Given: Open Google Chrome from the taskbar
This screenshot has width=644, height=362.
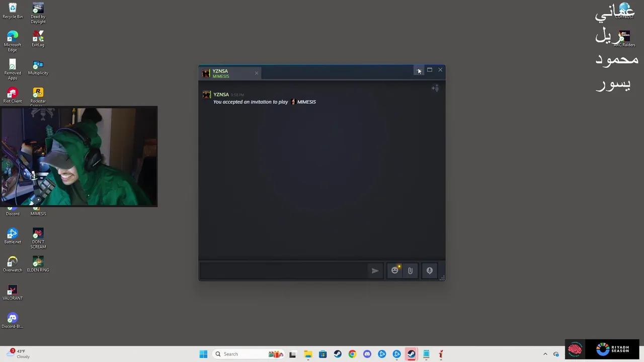Looking at the screenshot, I should coord(352,354).
